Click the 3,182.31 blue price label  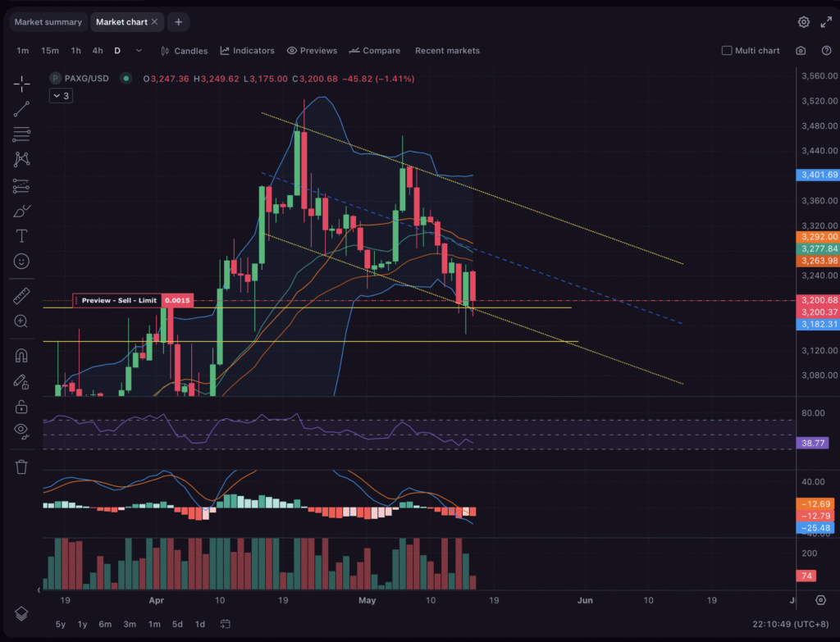(818, 324)
